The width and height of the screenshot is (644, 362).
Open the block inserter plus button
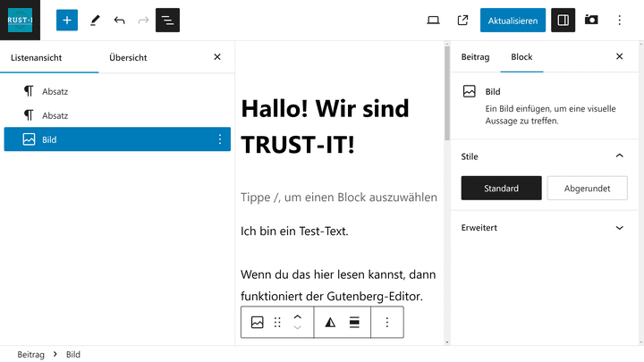[67, 20]
